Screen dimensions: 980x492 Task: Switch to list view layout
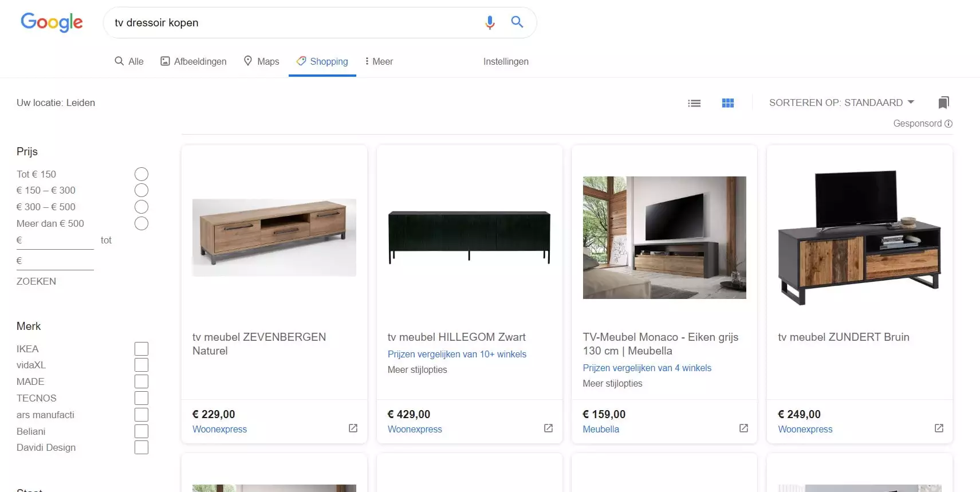694,103
